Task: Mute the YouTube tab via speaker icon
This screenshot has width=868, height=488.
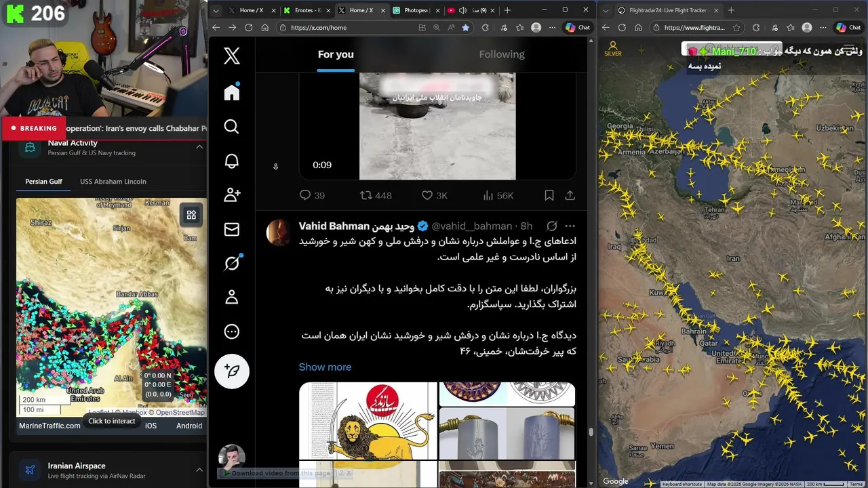Action: tap(462, 10)
